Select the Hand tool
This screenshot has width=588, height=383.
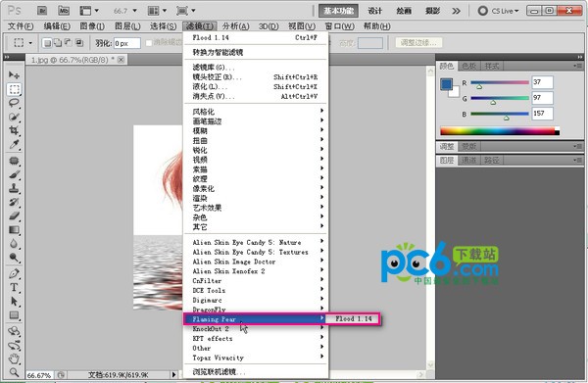[x=15, y=359]
